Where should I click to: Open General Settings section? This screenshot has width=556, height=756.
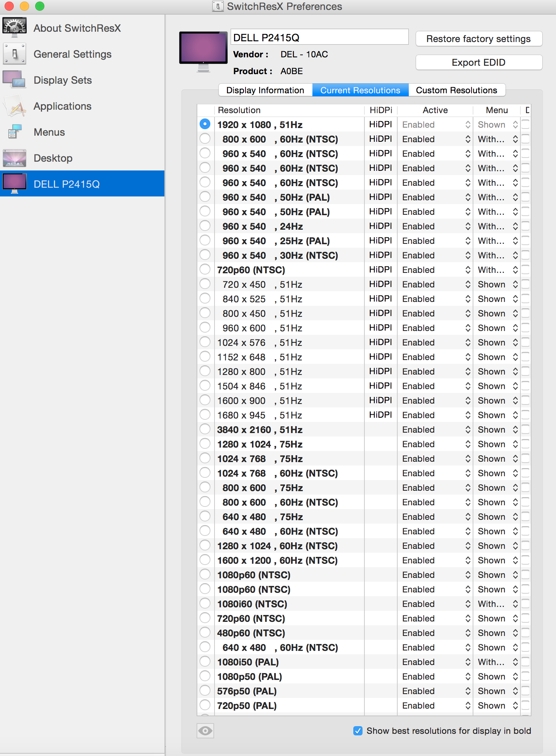82,54
